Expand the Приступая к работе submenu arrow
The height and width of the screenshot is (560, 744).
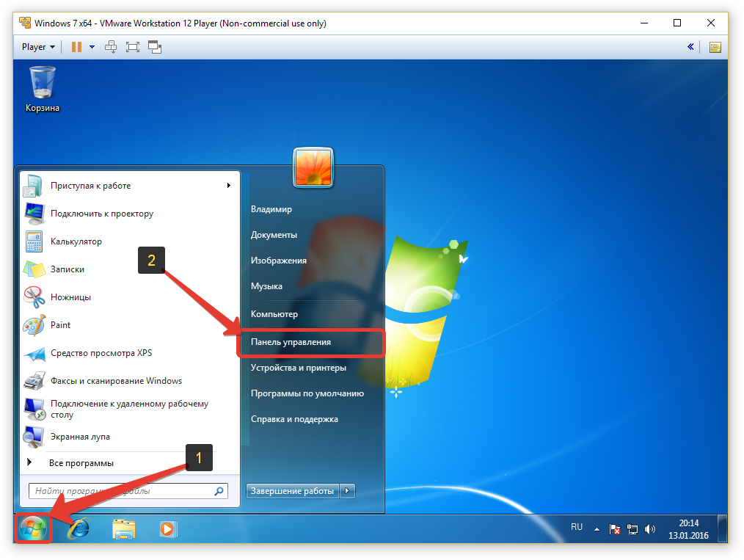[x=229, y=185]
